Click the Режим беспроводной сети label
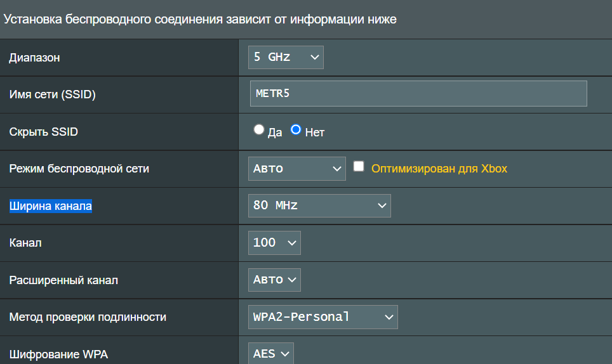Screen dimensions: 612x364 click(79, 169)
